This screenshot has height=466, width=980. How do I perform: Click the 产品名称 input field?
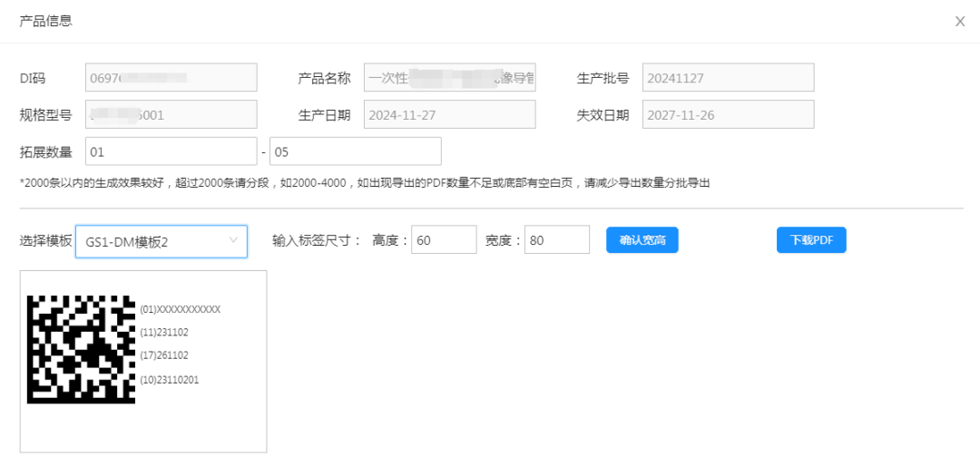(x=450, y=77)
